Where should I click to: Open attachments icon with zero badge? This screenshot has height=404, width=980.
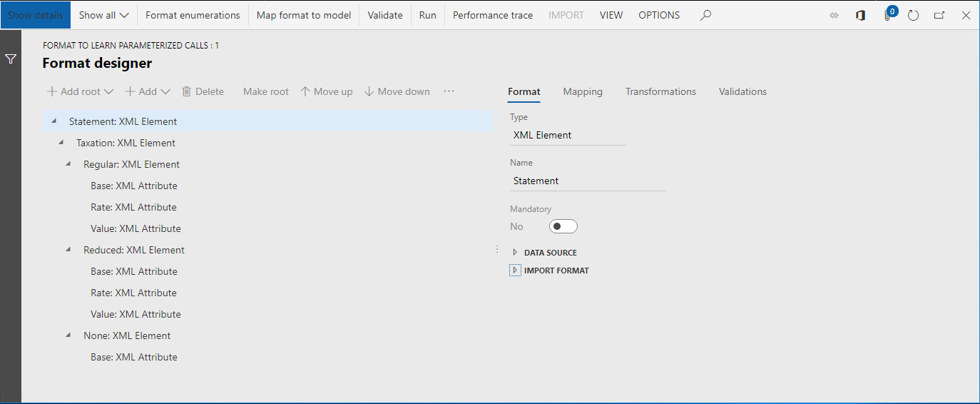[888, 14]
